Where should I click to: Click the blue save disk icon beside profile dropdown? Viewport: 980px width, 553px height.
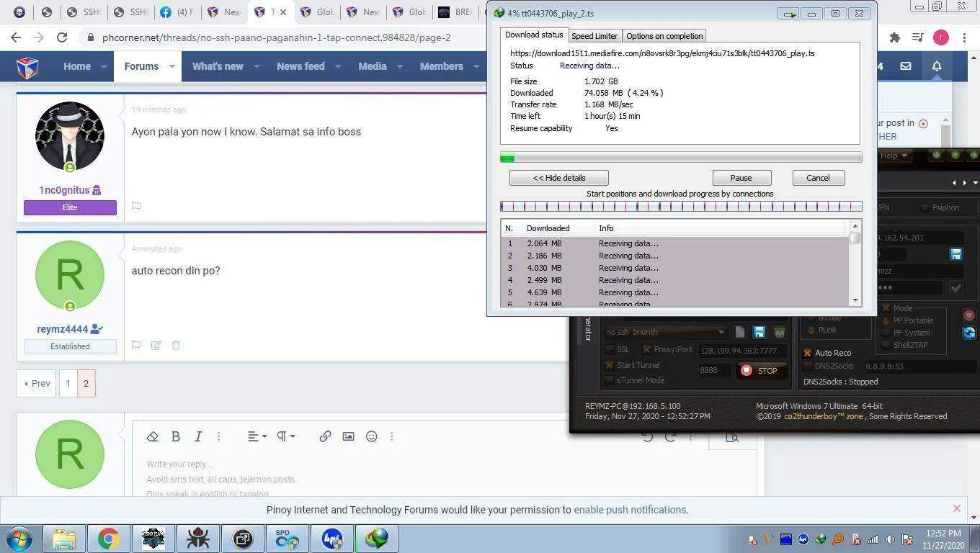[x=759, y=332]
